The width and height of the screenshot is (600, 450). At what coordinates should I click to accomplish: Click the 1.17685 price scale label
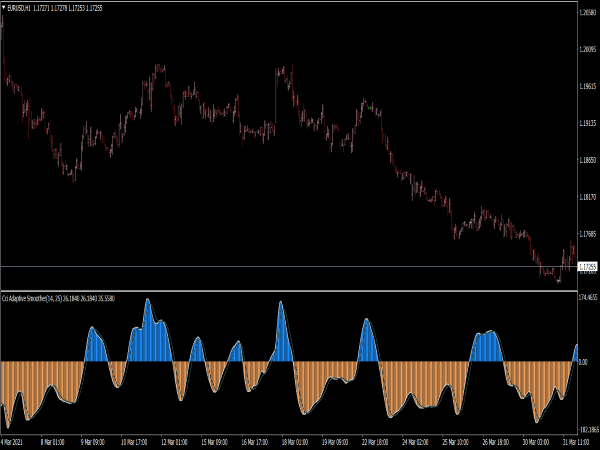click(588, 234)
